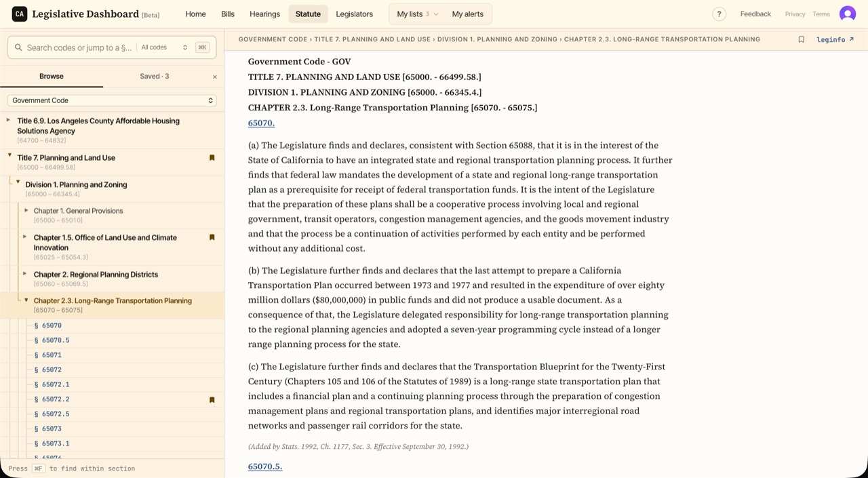The image size is (868, 478).
Task: Follow the 65070. section link
Action: 261,123
